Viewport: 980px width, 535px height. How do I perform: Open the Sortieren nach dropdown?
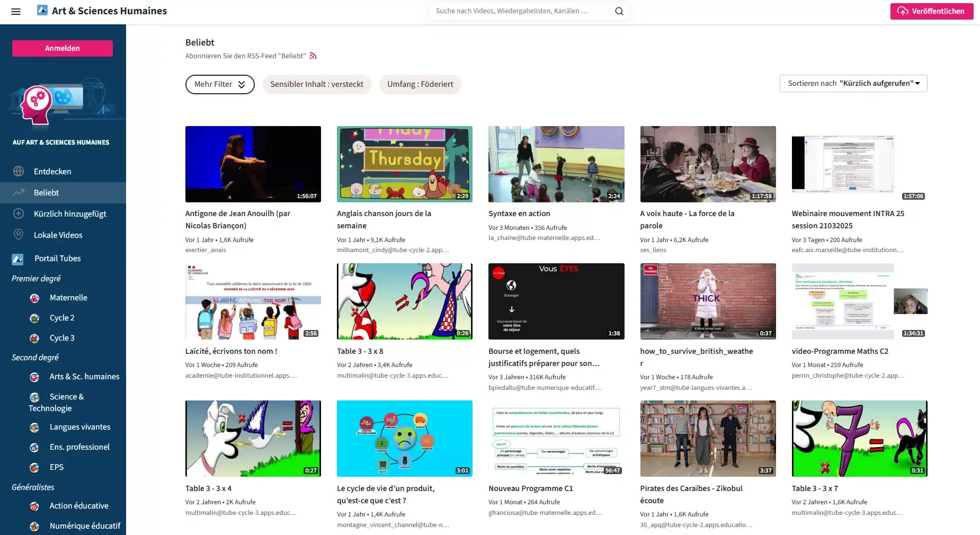[x=853, y=83]
